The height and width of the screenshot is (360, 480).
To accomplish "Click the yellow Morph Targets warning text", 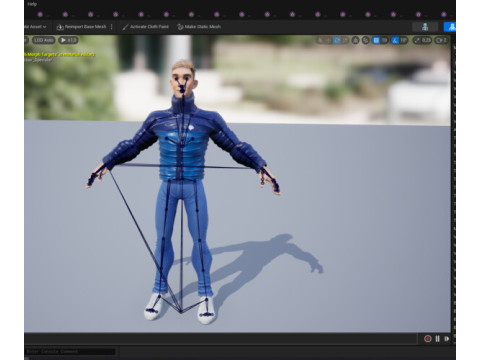I will pos(60,54).
